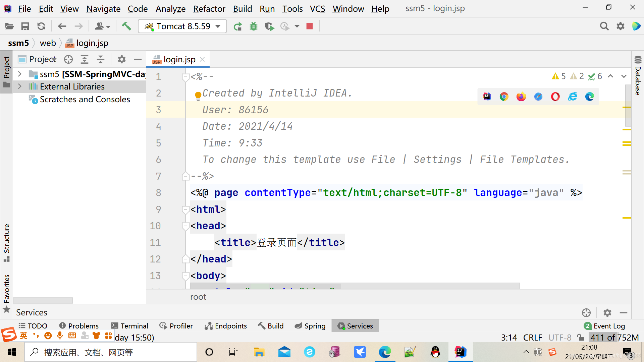This screenshot has width=644, height=362.
Task: Stop the running Tomcat server
Action: (x=310, y=26)
